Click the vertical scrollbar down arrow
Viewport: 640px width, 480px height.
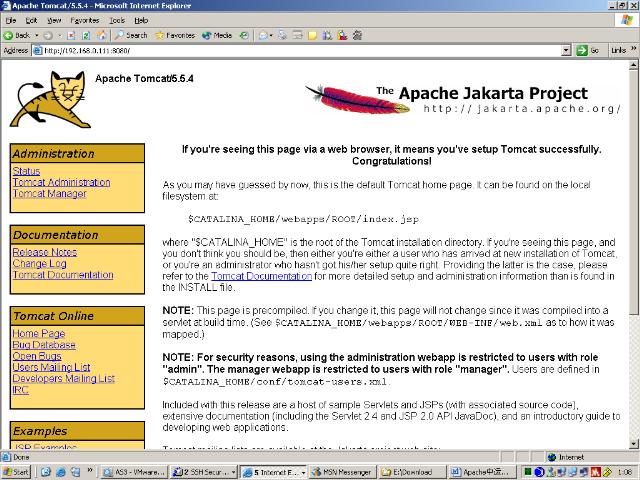point(633,444)
